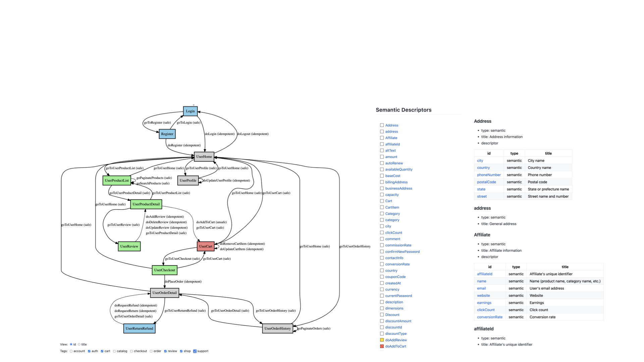Open the billingAddress descriptor link
Screen dimensions: 644x362
[396, 182]
